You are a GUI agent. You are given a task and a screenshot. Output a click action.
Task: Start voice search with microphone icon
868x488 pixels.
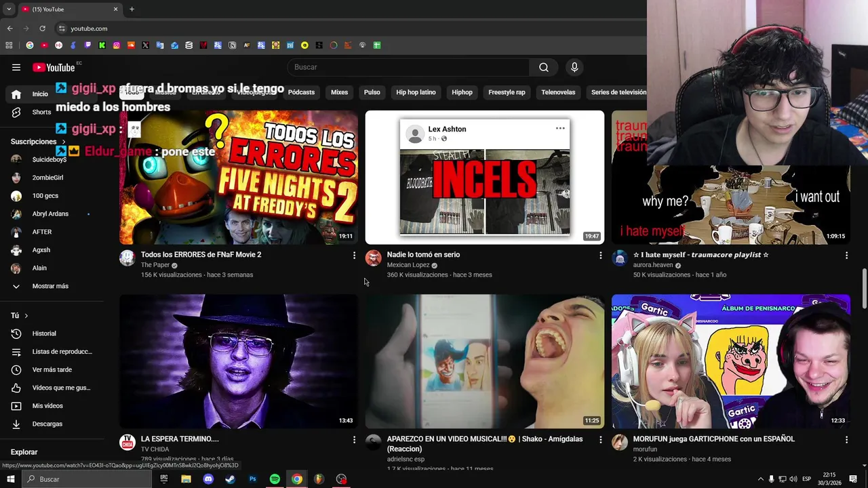point(574,67)
